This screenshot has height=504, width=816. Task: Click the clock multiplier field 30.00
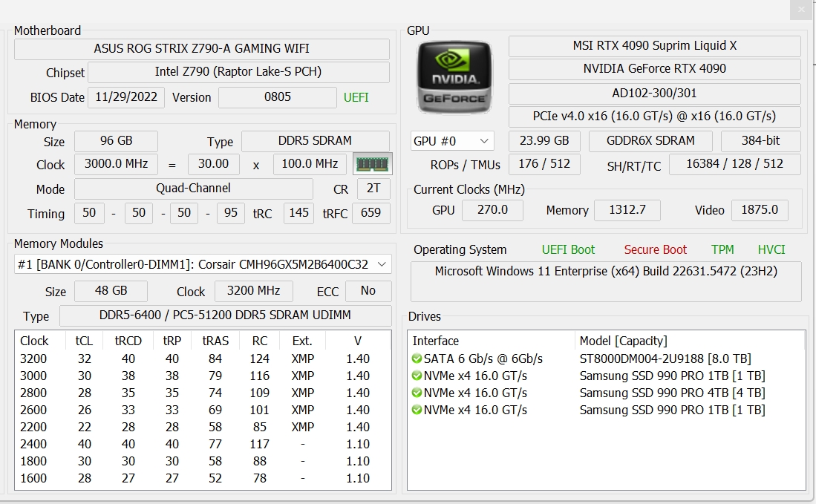coord(213,164)
